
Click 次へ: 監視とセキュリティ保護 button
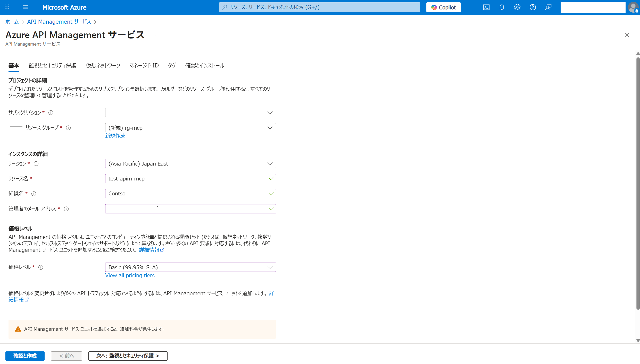[128, 356]
